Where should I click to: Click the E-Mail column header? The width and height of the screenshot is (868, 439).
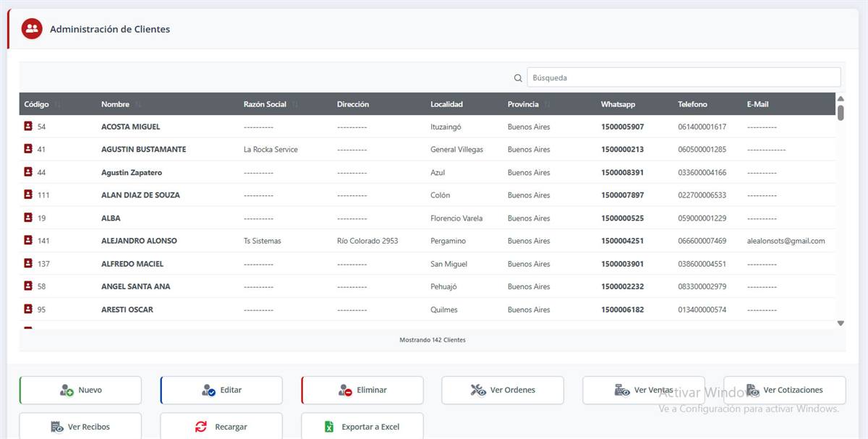757,104
